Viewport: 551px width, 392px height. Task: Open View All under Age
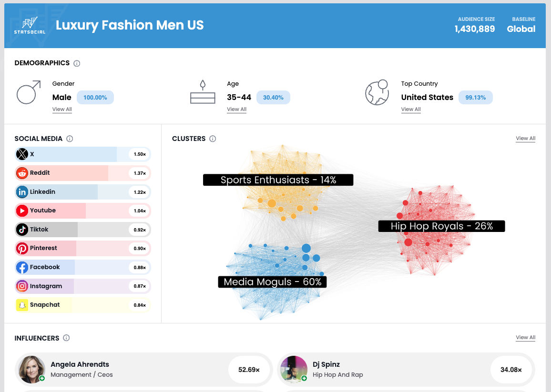[236, 110]
